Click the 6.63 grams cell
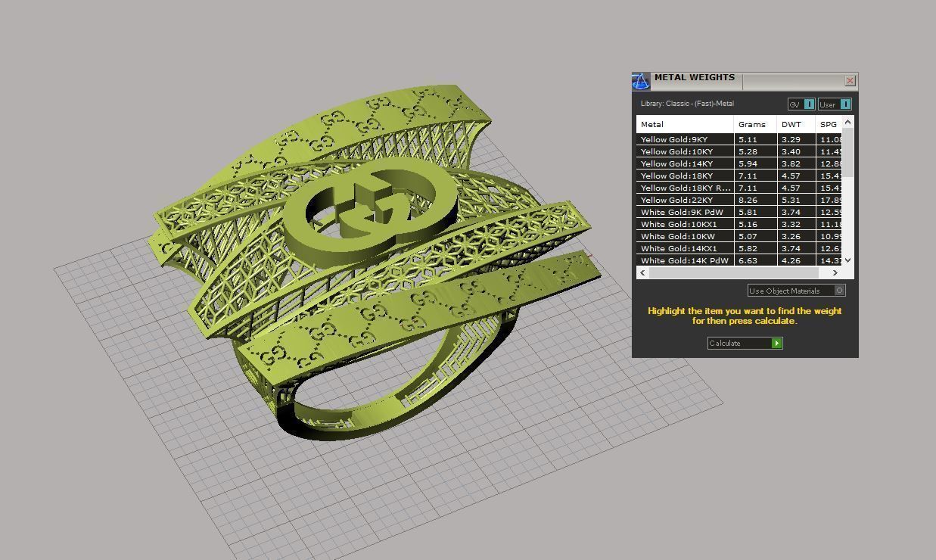Image resolution: width=936 pixels, height=560 pixels. pyautogui.click(x=755, y=260)
